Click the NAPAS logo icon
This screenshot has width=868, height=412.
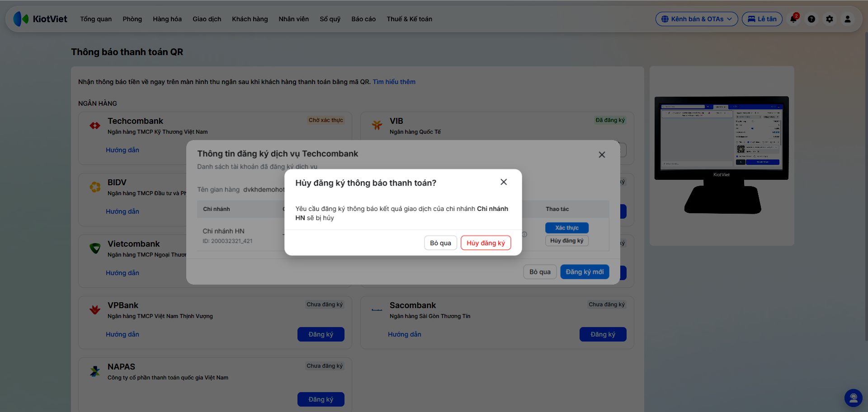[95, 371]
